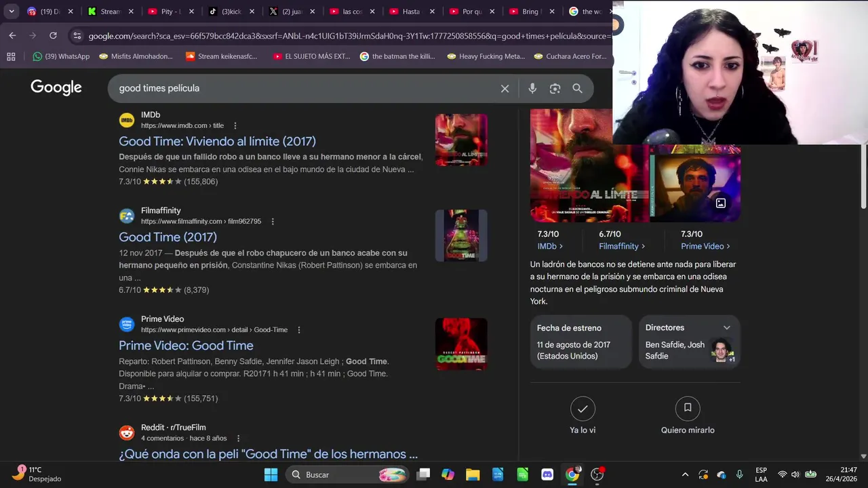Expand the Directores card chevron
Screen dimensions: 868x488
(x=726, y=327)
